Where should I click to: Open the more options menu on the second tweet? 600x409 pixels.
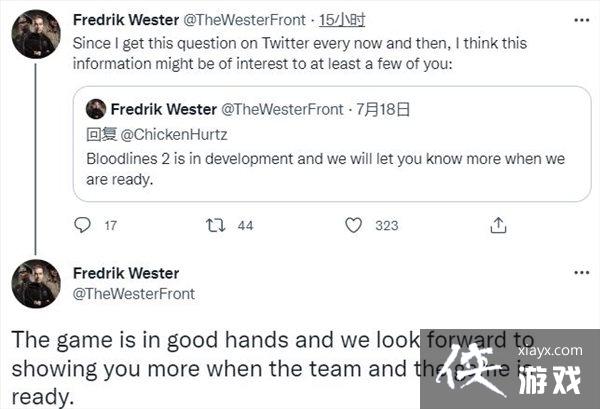[581, 273]
